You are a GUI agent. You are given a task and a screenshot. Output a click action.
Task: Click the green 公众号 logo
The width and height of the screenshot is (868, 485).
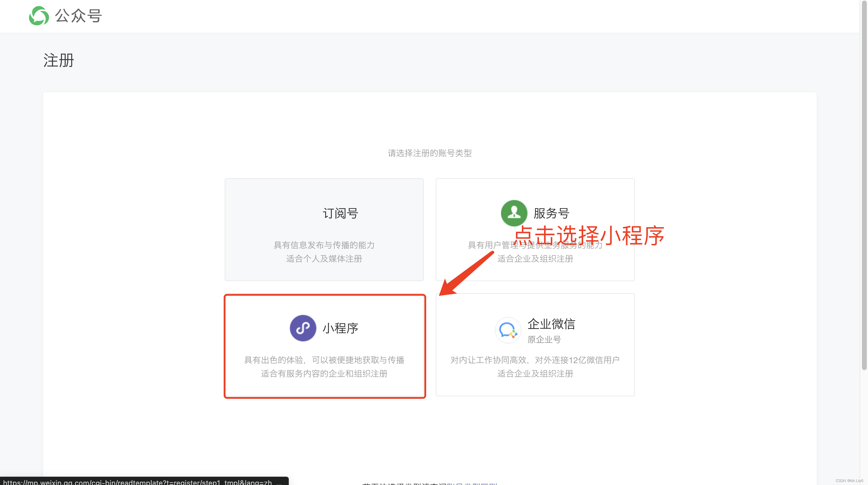coord(38,16)
